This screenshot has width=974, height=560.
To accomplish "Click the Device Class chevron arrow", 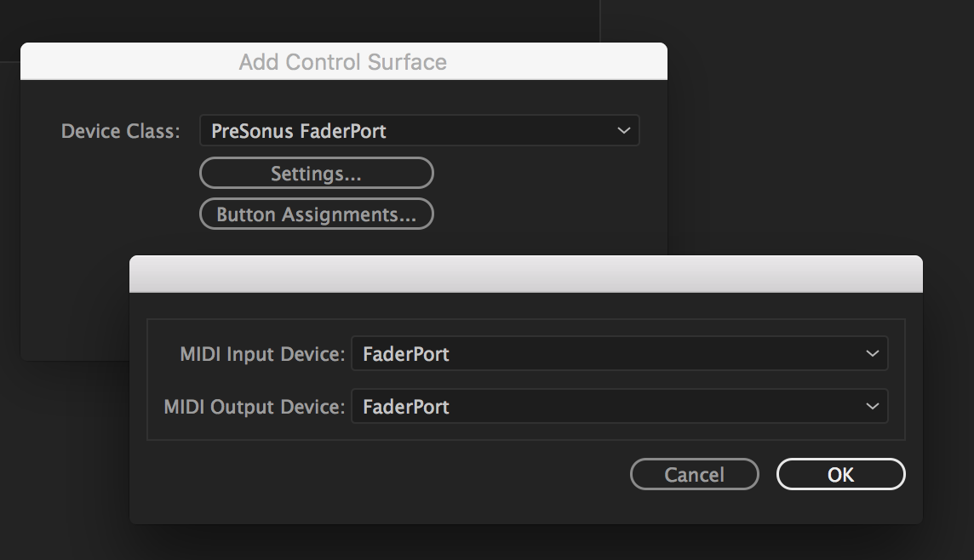I will point(622,130).
